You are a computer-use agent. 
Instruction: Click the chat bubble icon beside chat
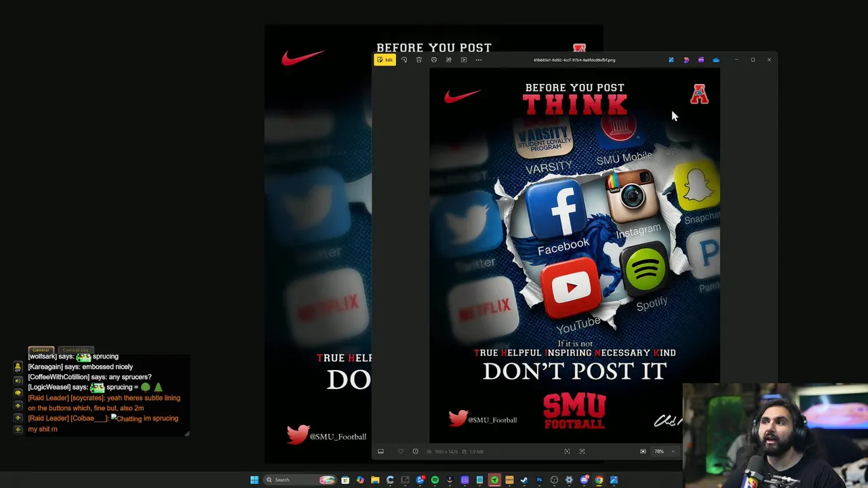point(18,393)
